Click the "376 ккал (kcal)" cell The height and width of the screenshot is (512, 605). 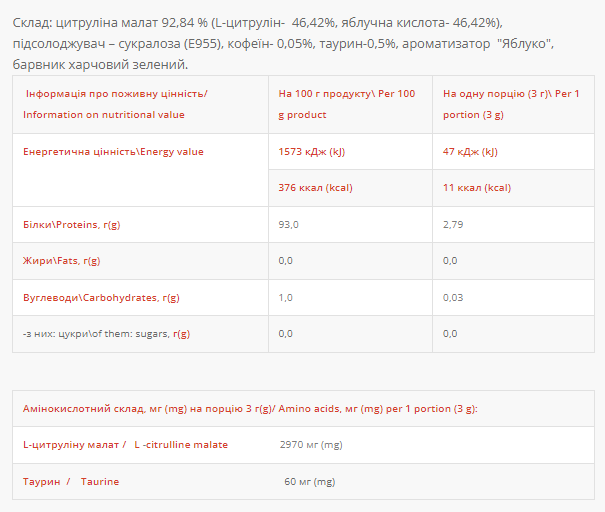pos(315,188)
